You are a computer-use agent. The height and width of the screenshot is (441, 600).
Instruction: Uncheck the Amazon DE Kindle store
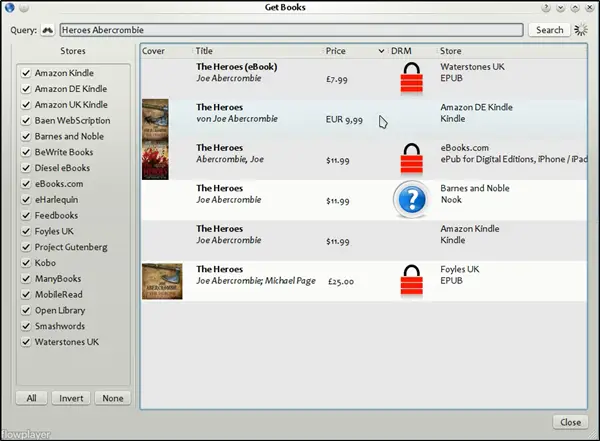tap(26, 89)
